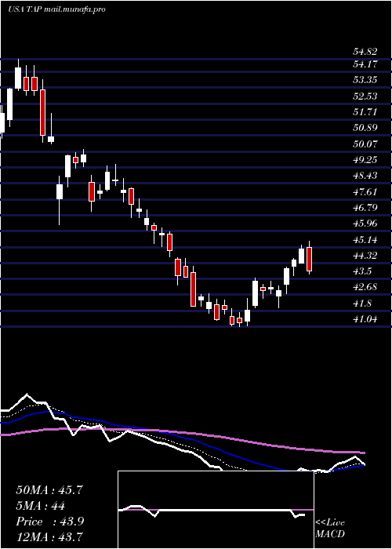The height and width of the screenshot is (549, 392).
Task: Click the 46.79 price label
Action: pos(365,208)
